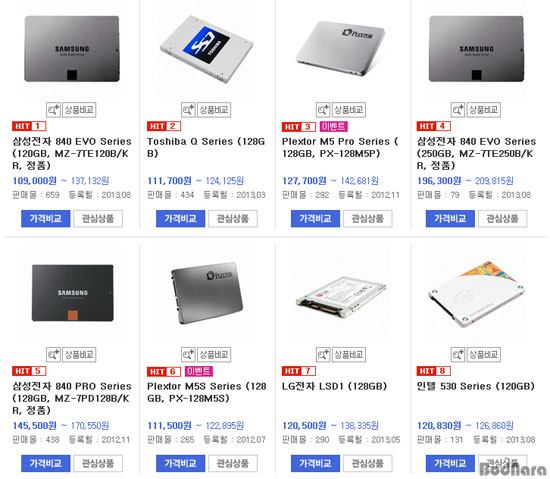550x479 pixels.
Task: Click the 109,000원 lowest price link
Action: 34,181
